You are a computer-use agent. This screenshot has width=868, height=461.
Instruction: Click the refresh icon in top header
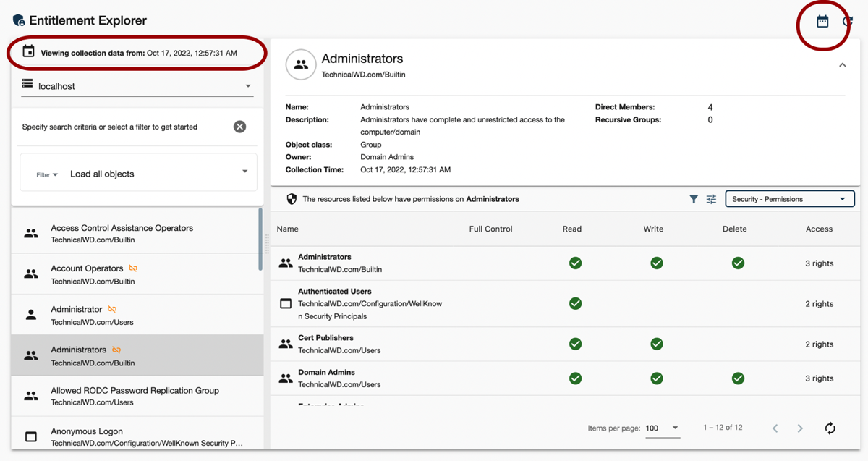(848, 22)
